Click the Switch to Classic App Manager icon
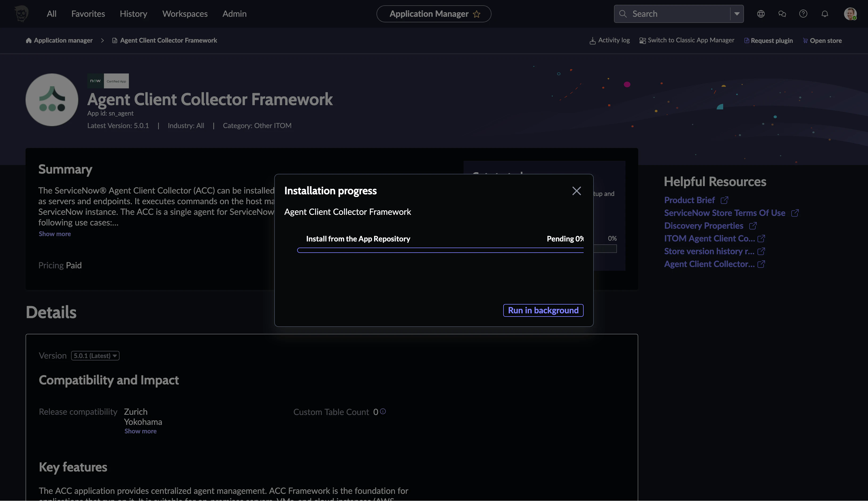This screenshot has height=501, width=868. click(x=642, y=41)
